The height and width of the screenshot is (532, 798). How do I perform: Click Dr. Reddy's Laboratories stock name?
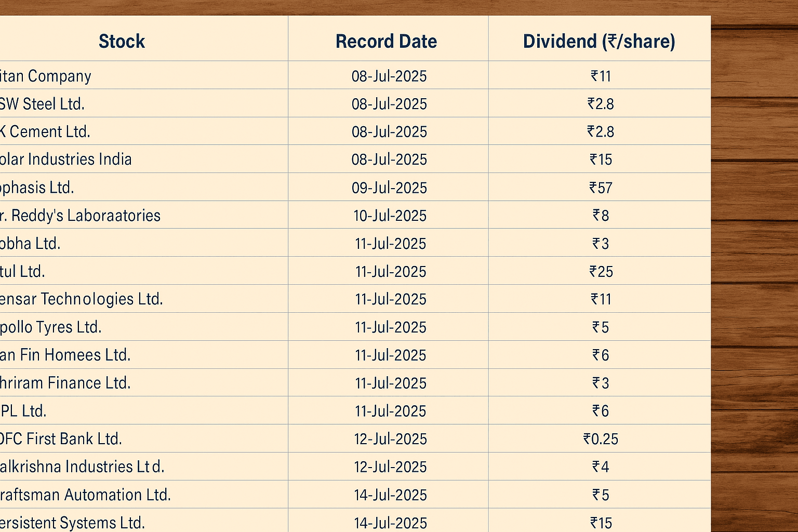[81, 215]
